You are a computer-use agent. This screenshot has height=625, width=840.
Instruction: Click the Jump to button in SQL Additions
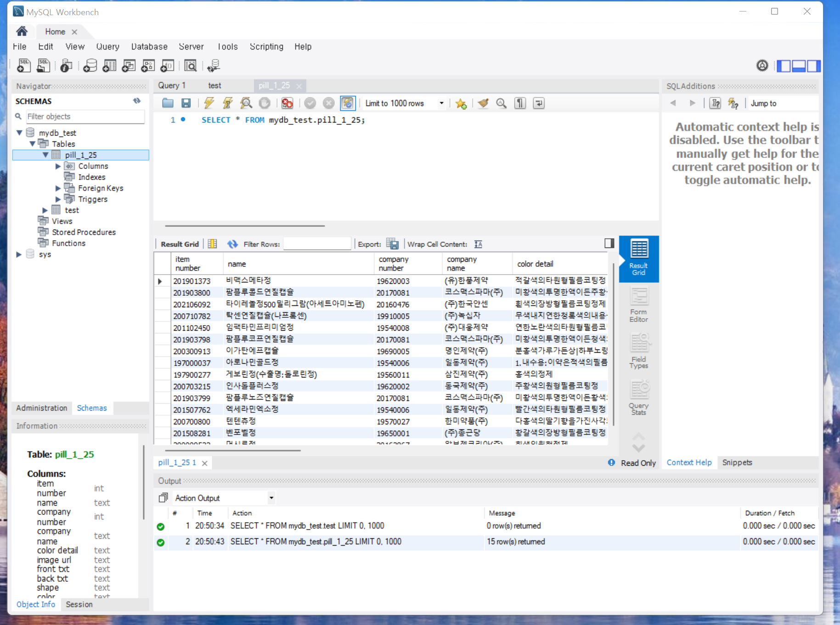[763, 103]
